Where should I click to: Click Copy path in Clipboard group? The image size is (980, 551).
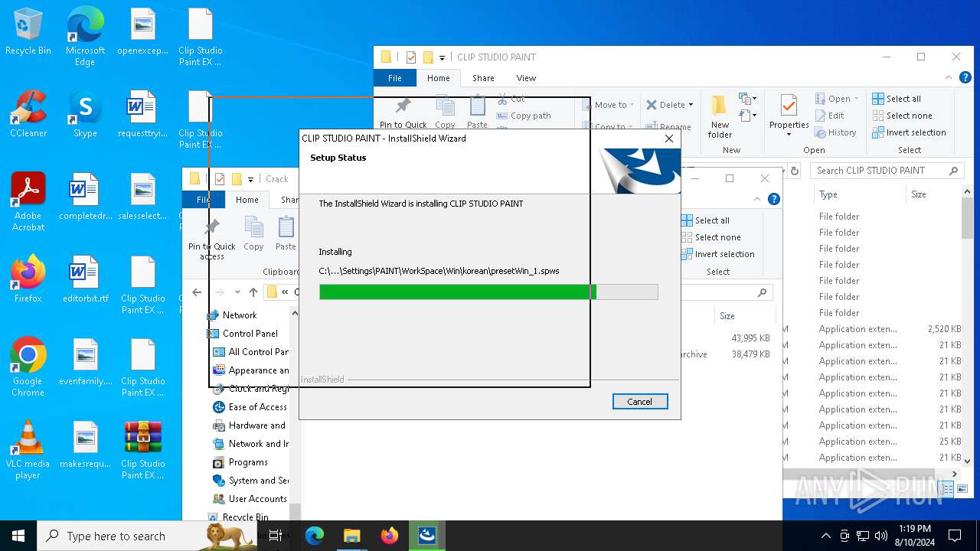(524, 116)
